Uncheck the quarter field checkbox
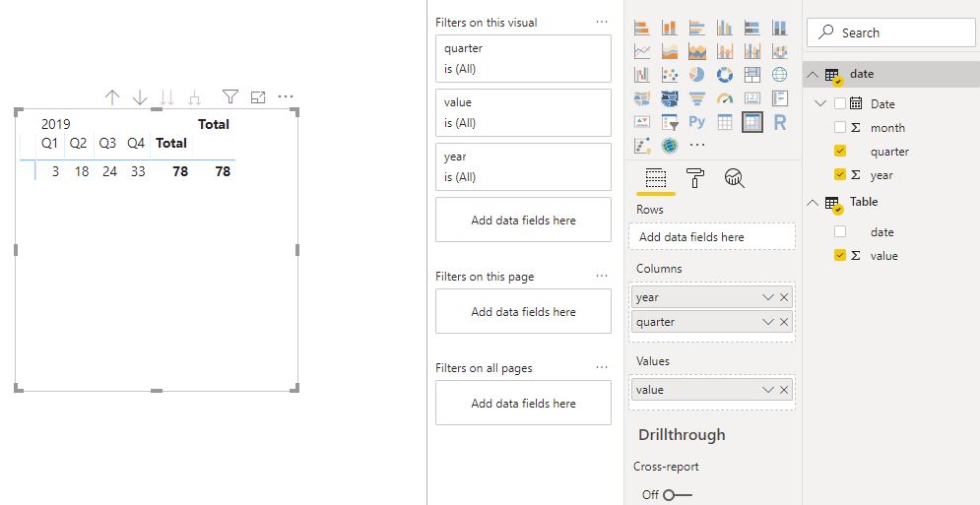Image resolution: width=980 pixels, height=505 pixels. [840, 152]
